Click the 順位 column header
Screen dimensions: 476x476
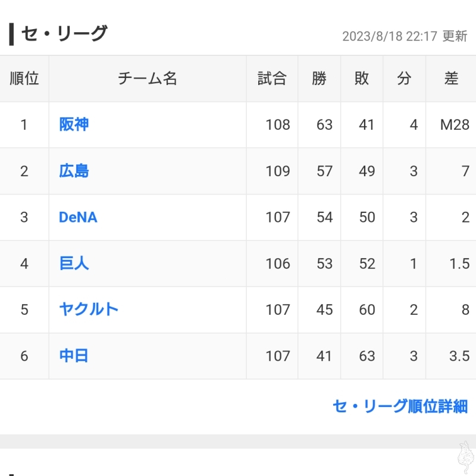point(24,79)
